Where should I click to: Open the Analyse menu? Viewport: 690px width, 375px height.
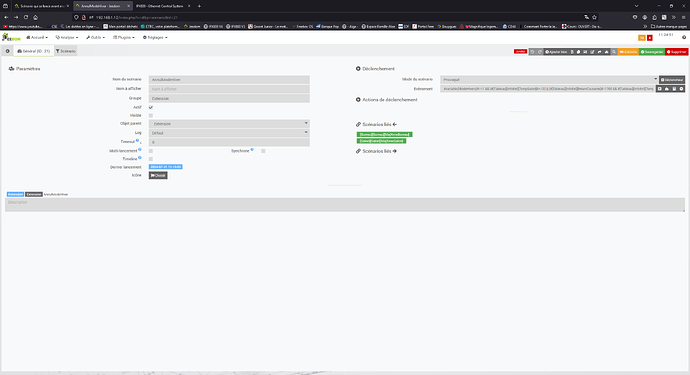(x=67, y=37)
